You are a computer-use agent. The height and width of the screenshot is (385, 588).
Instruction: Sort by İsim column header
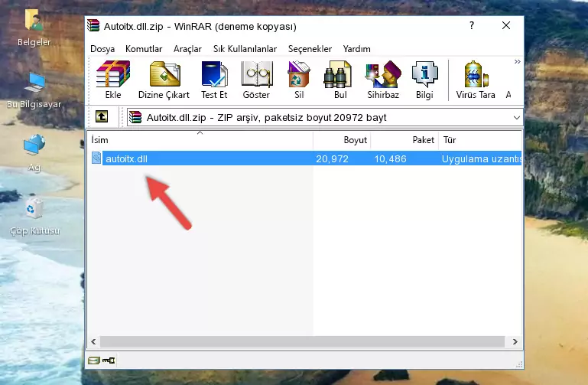(x=200, y=140)
